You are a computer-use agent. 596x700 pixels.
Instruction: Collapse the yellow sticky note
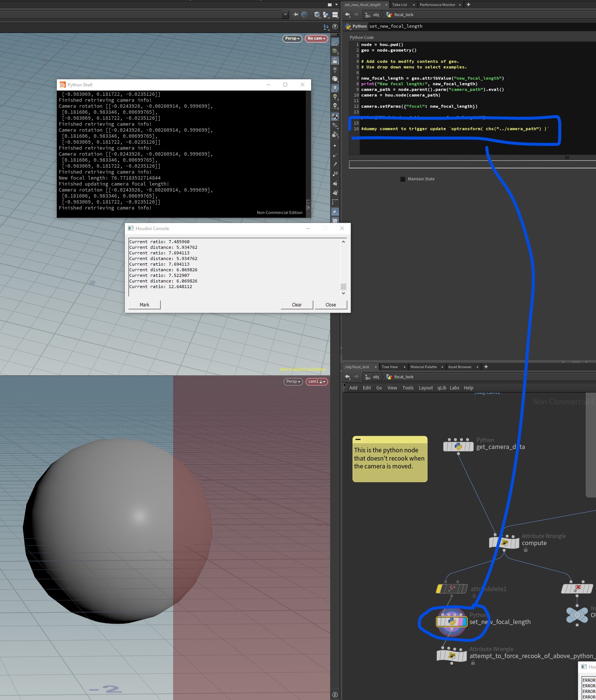(358, 439)
